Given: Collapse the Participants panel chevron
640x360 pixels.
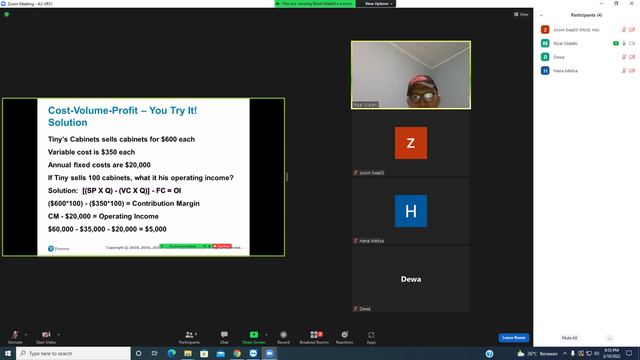Looking at the screenshot, I should click(541, 15).
